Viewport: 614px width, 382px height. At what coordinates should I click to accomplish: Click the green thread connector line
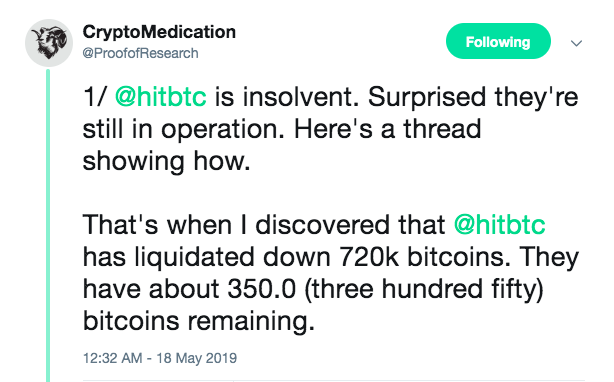click(x=48, y=225)
